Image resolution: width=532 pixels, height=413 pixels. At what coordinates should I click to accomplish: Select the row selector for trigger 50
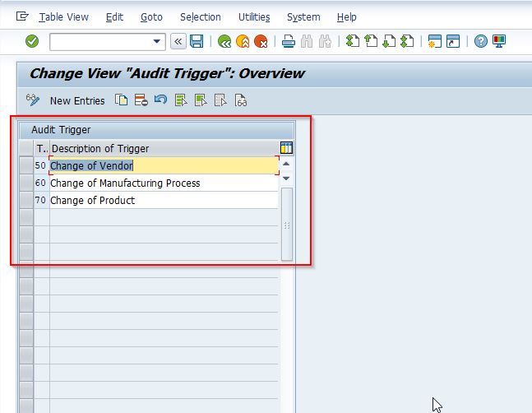26,165
